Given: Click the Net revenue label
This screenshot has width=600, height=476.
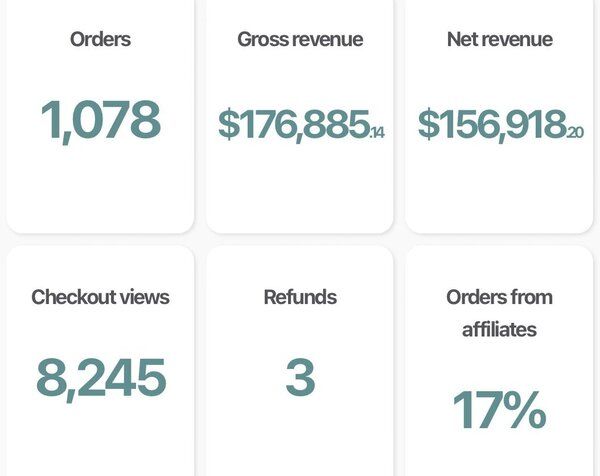Looking at the screenshot, I should [500, 40].
